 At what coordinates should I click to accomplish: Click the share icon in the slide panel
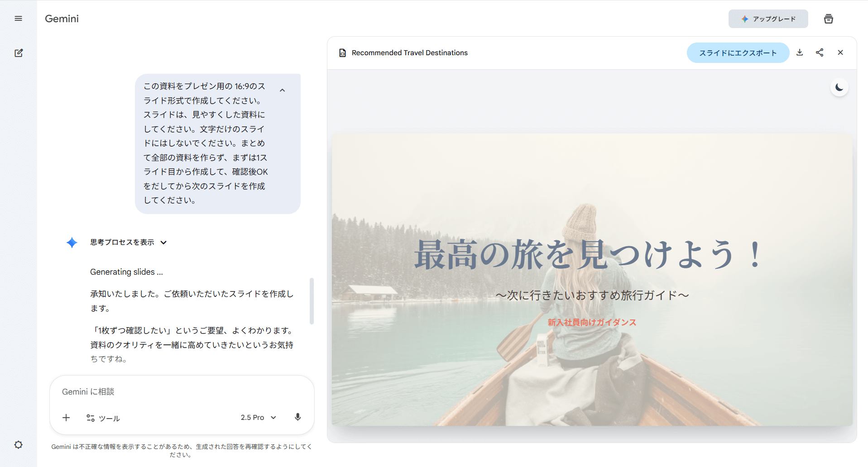pos(820,52)
